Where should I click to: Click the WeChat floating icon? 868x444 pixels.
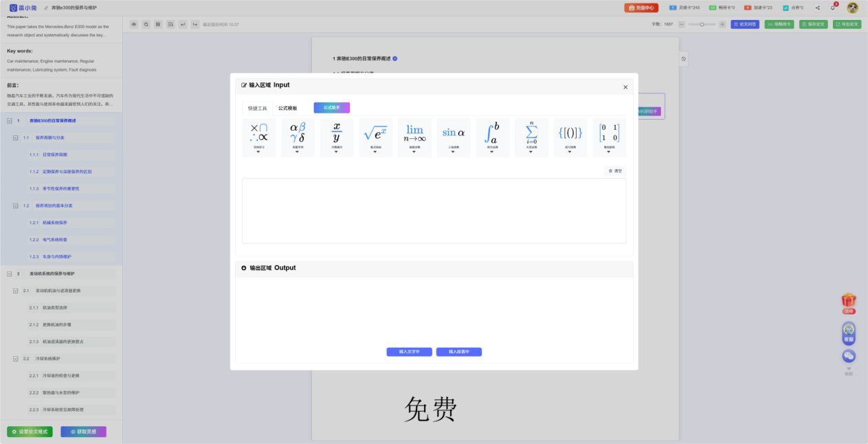[849, 356]
